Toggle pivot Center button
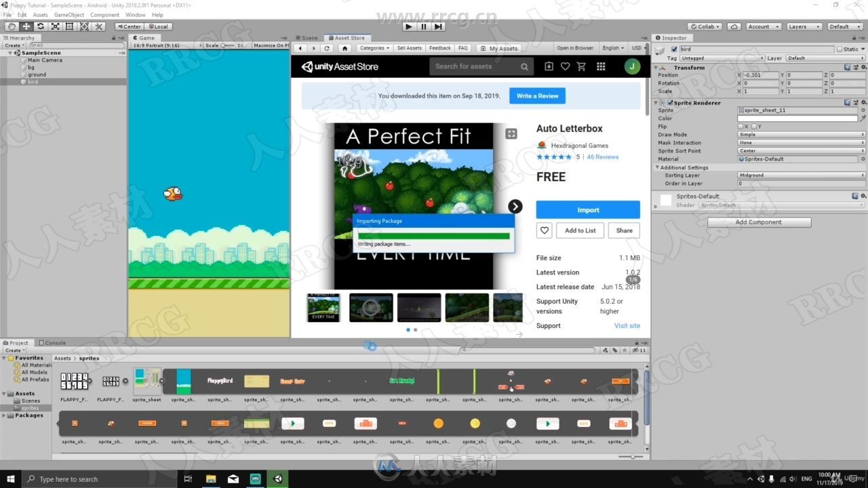This screenshot has width=868, height=488. (129, 26)
